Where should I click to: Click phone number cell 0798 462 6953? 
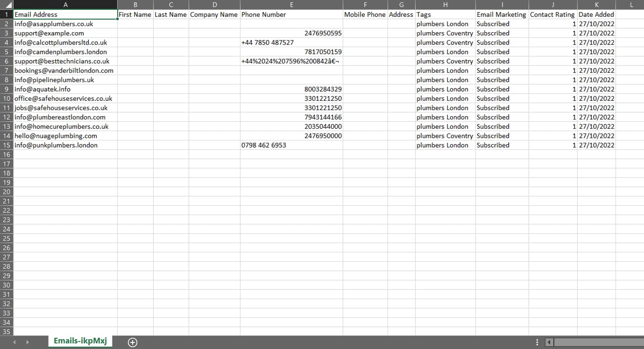[x=291, y=145]
